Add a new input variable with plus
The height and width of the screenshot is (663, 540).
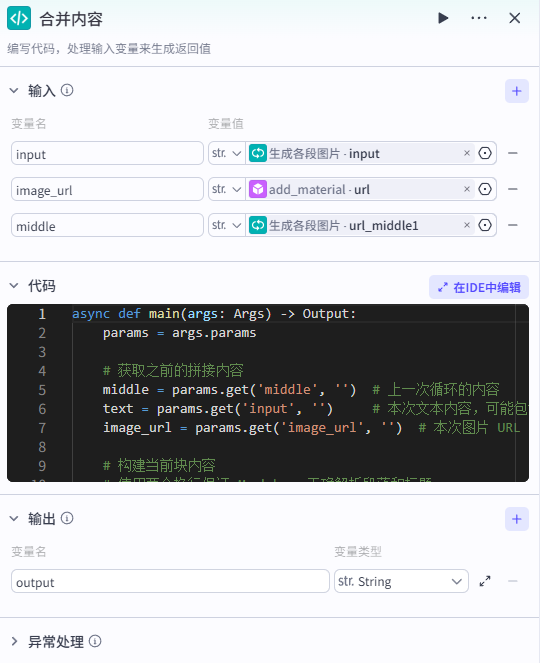[x=517, y=91]
